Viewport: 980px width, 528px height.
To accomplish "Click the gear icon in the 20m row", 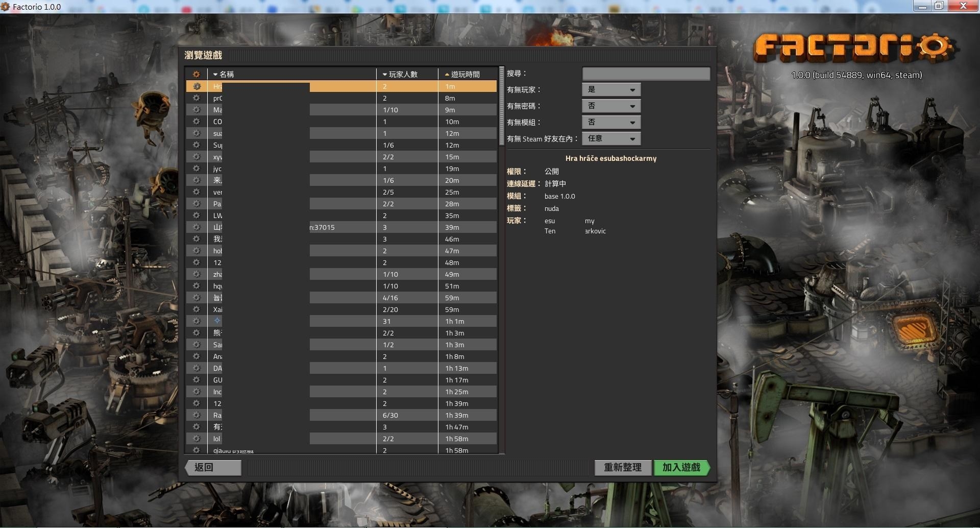I will pos(197,180).
